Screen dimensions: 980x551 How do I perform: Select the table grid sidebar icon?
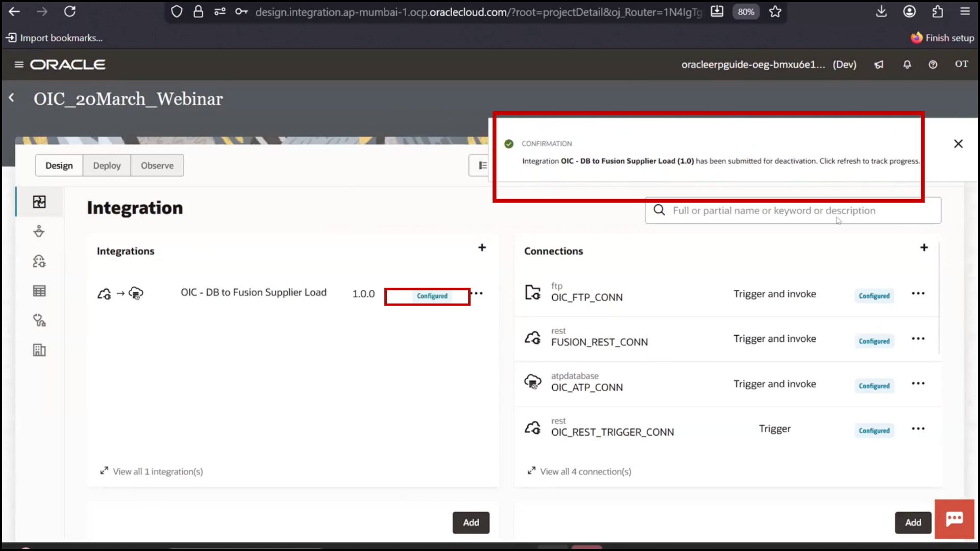(39, 291)
